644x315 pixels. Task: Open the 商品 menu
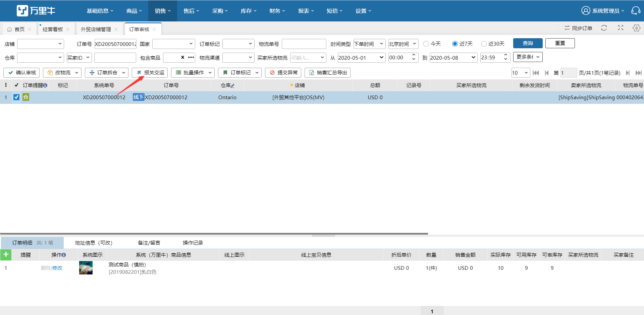point(134,11)
